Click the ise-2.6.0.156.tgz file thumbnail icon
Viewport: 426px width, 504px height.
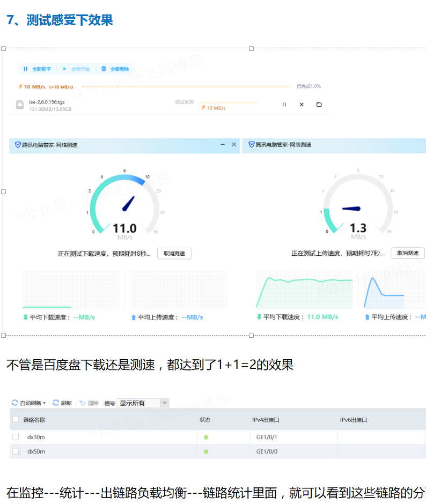pos(20,105)
